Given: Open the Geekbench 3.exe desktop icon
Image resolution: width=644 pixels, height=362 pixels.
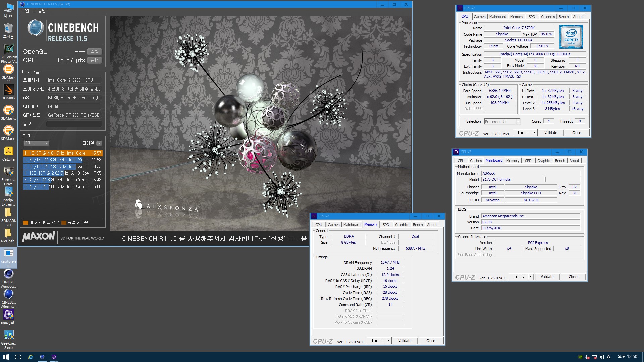Looking at the screenshot, I should tap(8, 340).
